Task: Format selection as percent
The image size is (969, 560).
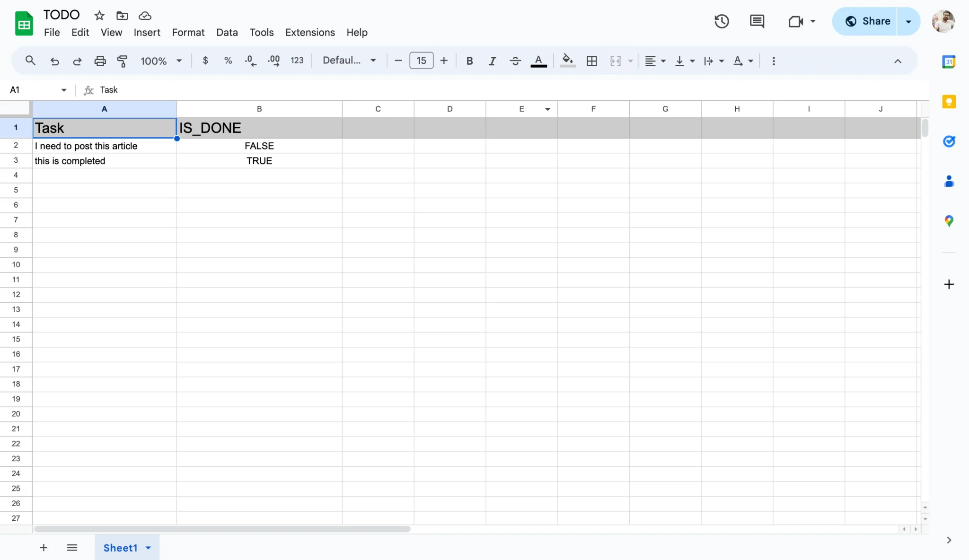Action: pyautogui.click(x=228, y=61)
